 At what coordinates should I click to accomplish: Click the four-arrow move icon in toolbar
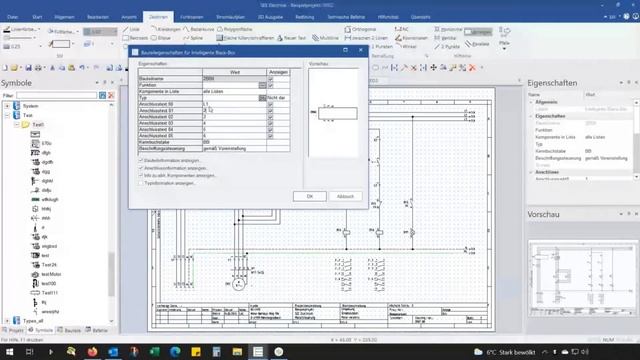(433, 68)
